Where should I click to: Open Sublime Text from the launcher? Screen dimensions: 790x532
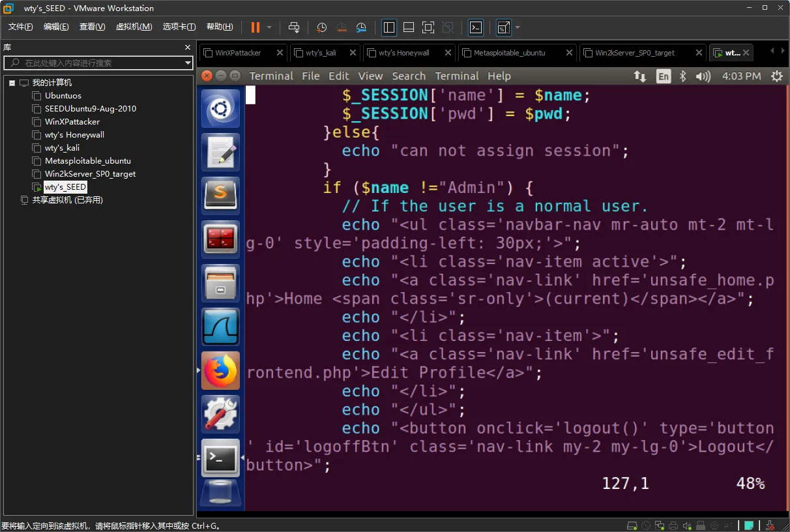point(220,196)
